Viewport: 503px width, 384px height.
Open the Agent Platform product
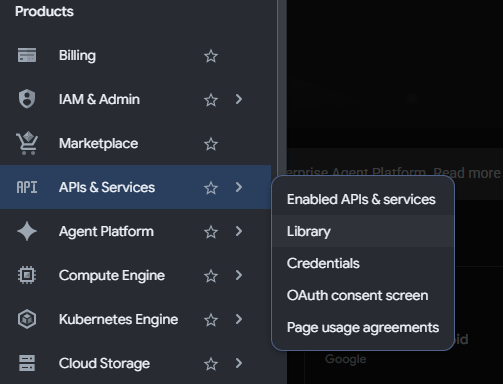[x=106, y=232]
